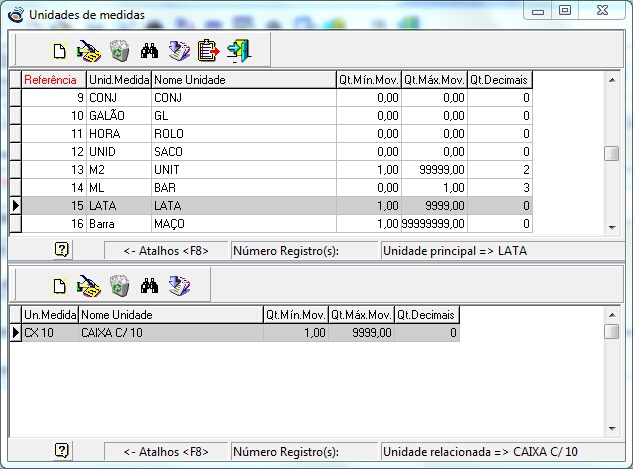
Task: Click the exit door icon in upper toolbar
Action: tap(239, 51)
